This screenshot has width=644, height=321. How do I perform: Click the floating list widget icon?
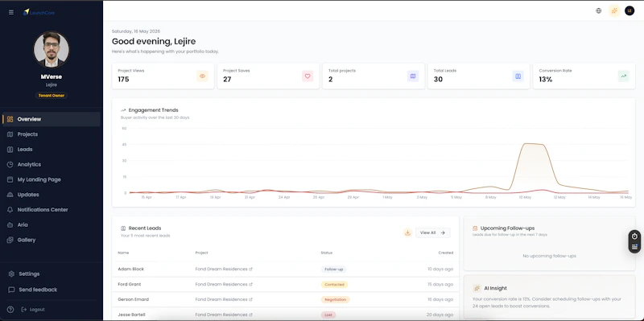click(x=634, y=247)
